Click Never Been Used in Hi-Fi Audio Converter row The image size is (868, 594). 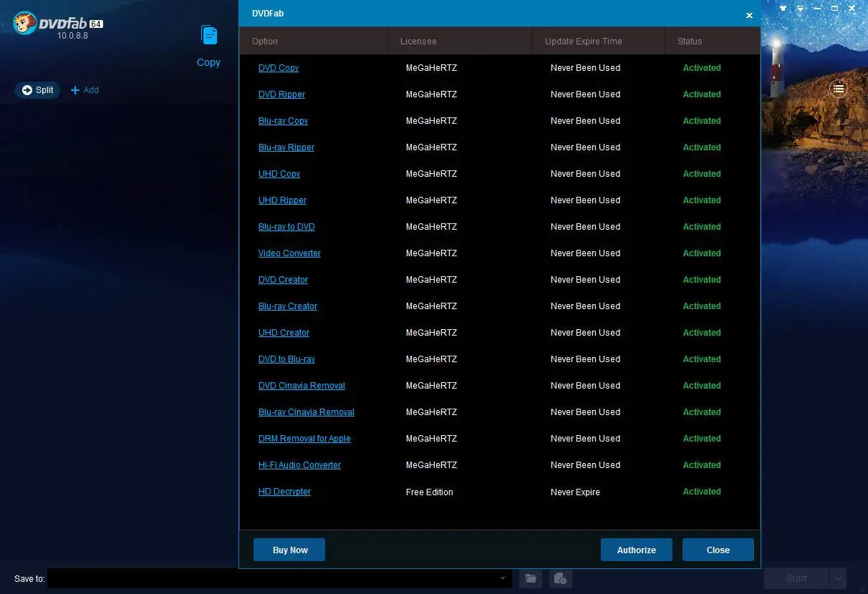click(x=585, y=465)
